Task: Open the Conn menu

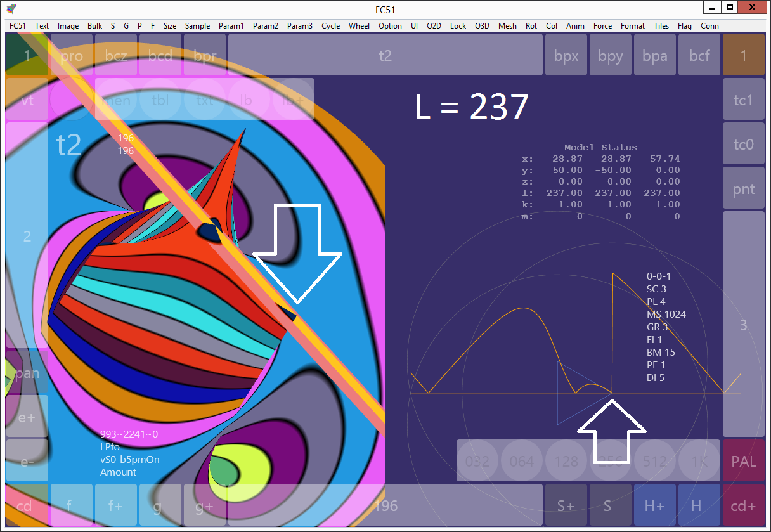Action: pyautogui.click(x=709, y=26)
